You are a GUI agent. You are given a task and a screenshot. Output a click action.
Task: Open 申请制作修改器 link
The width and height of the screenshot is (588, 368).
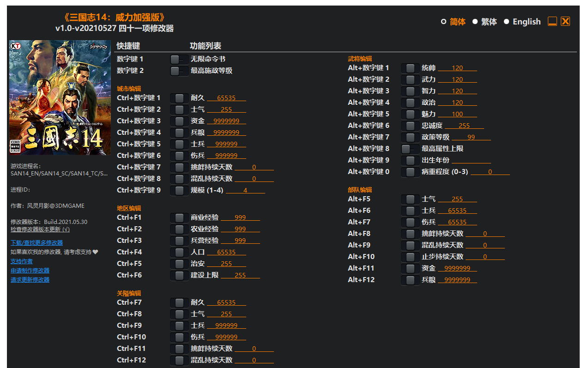(30, 271)
